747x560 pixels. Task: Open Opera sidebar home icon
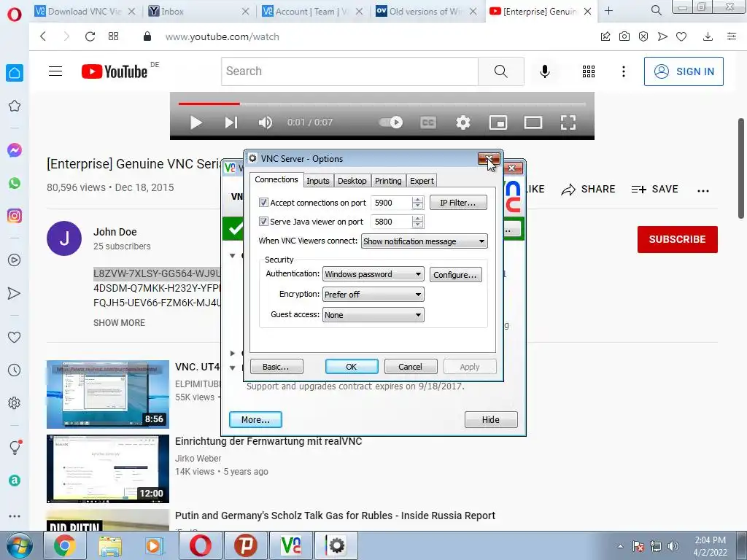15,73
